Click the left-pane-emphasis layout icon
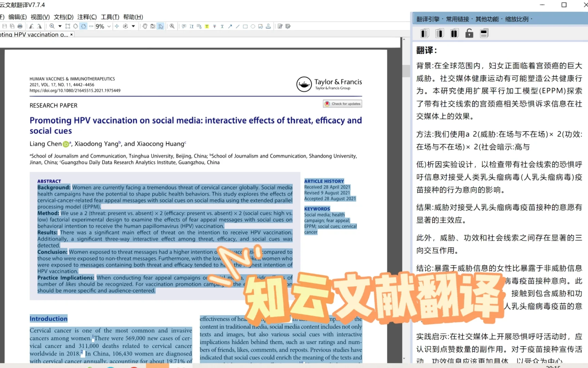Image resolution: width=588 pixels, height=368 pixels. [424, 33]
